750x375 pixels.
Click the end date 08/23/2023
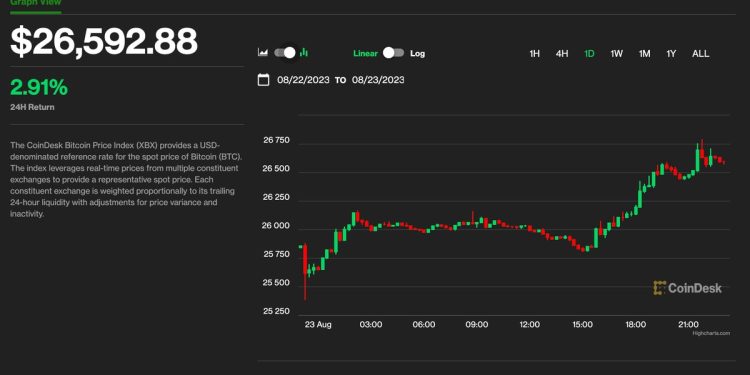pyautogui.click(x=378, y=80)
